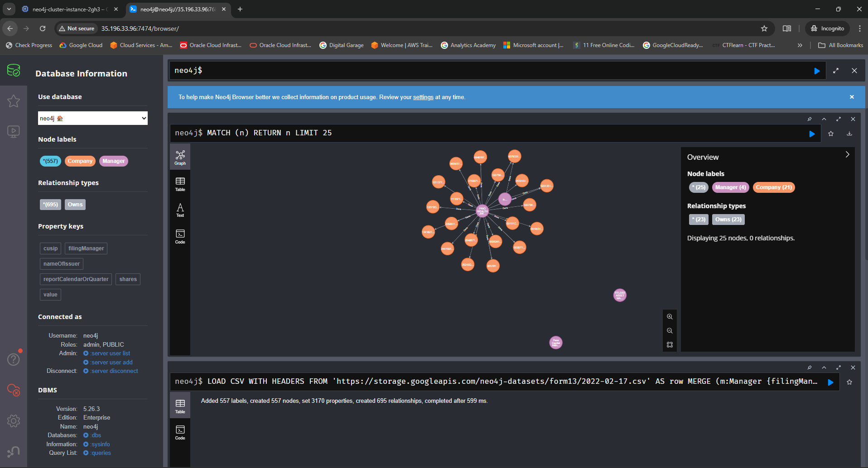Fit the graph to screen
This screenshot has height=468, width=868.
pos(670,345)
